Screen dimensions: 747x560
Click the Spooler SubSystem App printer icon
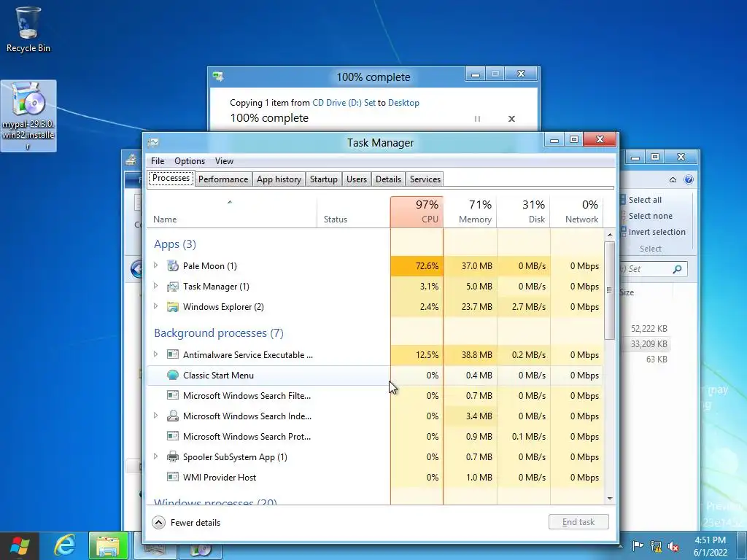pyautogui.click(x=172, y=457)
